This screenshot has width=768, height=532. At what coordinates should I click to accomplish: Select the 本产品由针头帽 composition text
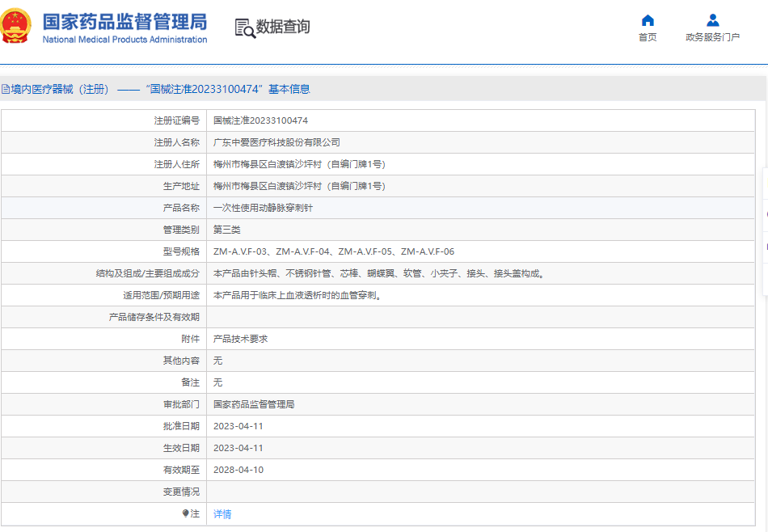pos(379,273)
